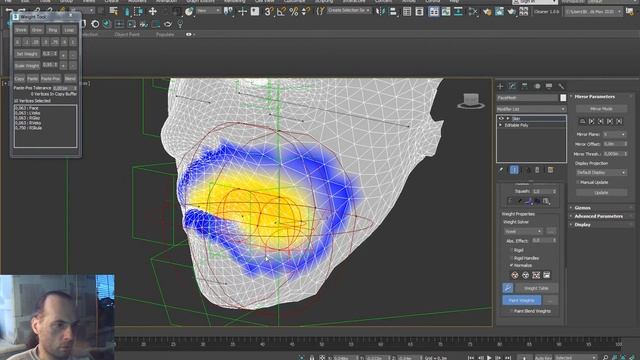Click the Scale Weight button

pos(27,65)
